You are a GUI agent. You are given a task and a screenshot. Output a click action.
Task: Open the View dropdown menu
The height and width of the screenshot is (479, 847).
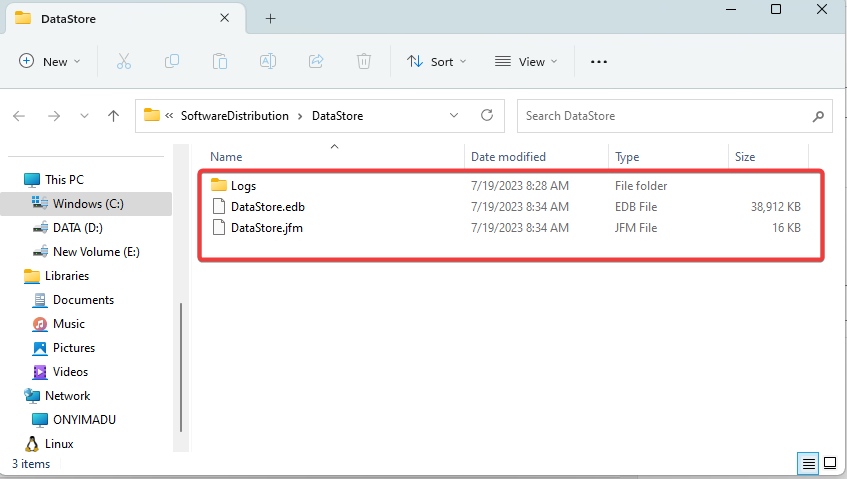526,62
